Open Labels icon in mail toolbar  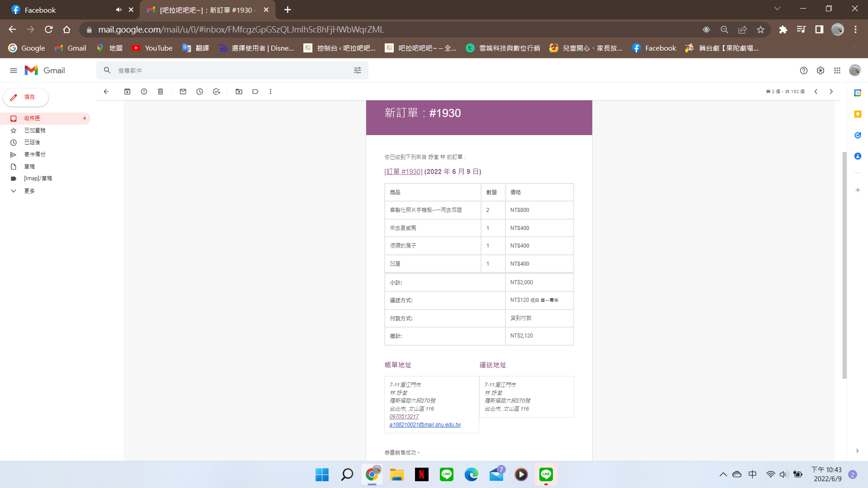coord(255,92)
